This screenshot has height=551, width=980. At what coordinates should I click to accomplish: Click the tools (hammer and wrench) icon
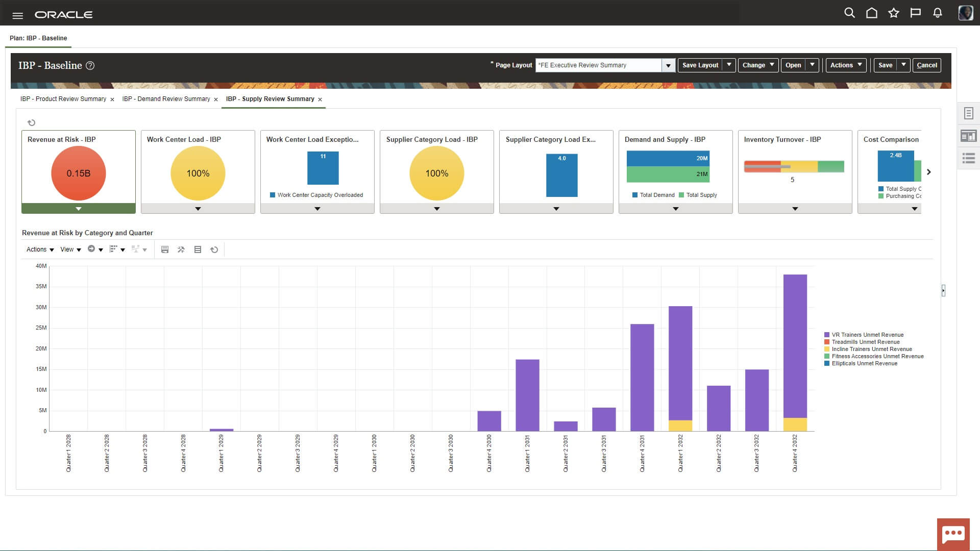click(x=181, y=249)
